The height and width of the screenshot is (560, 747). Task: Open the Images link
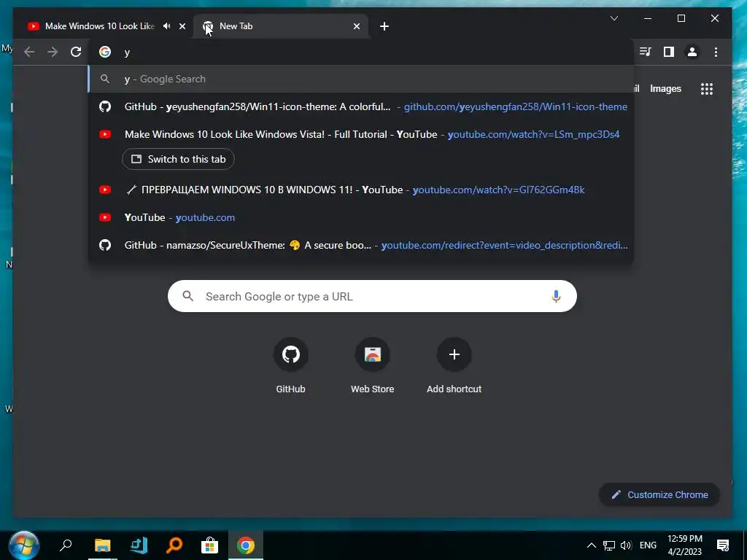click(665, 88)
